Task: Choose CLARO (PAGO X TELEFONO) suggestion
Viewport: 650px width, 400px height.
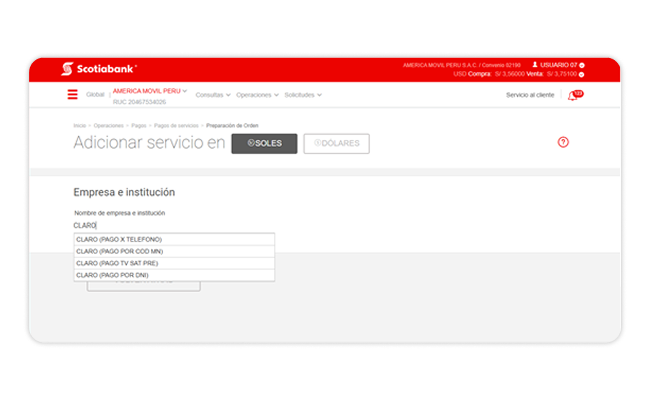Action: point(174,240)
